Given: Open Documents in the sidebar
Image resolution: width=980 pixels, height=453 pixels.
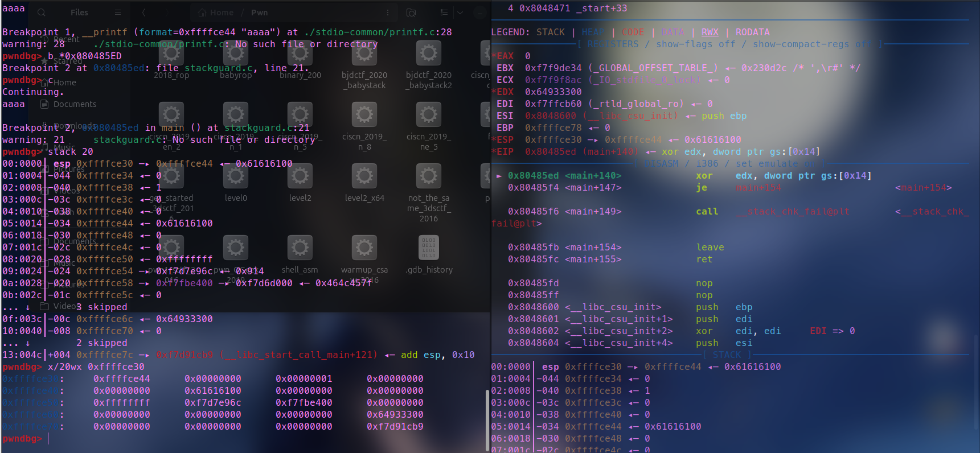Looking at the screenshot, I should click(68, 104).
